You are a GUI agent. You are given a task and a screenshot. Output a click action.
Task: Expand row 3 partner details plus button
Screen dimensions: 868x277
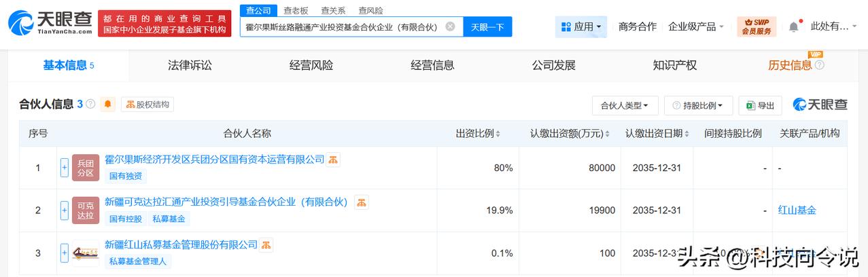[65, 253]
